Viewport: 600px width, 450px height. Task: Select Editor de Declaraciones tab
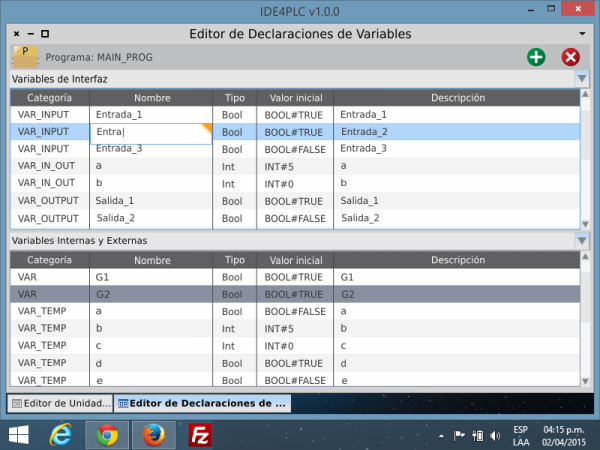(202, 403)
